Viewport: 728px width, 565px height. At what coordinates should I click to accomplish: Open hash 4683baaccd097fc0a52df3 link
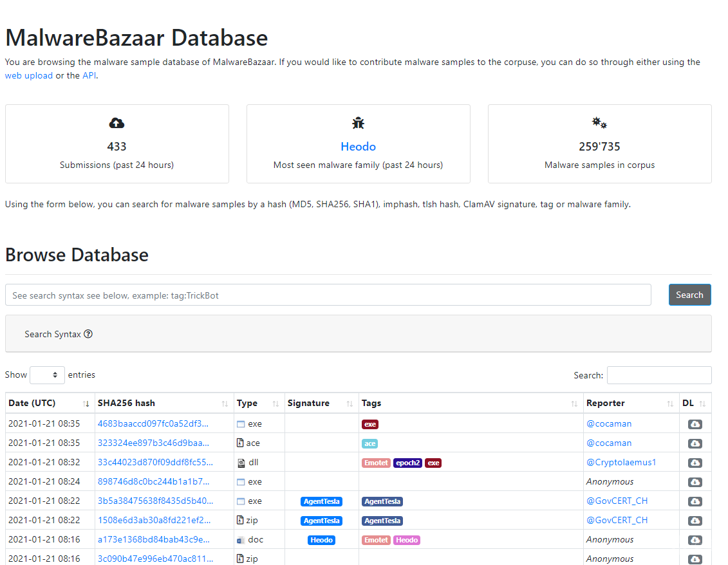tap(153, 423)
